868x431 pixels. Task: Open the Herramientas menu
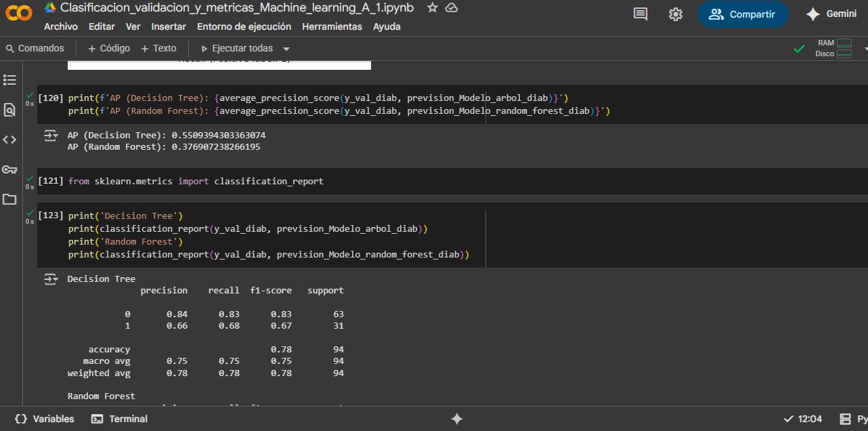pyautogui.click(x=332, y=26)
